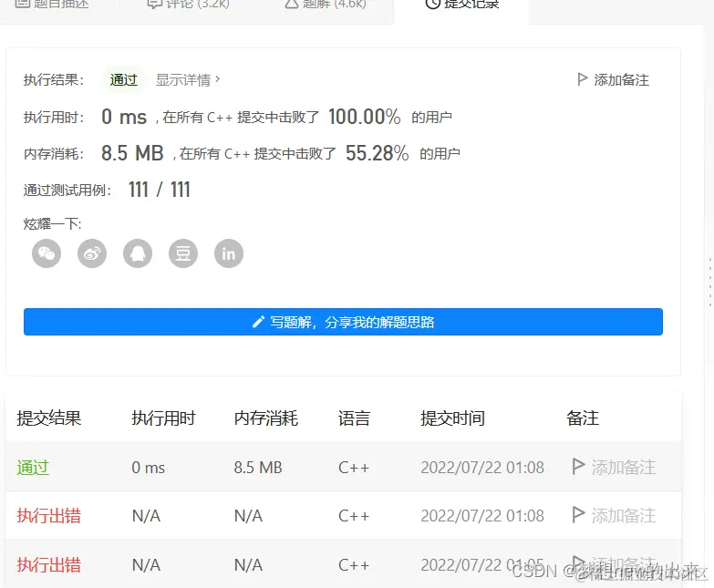Viewport: 714px width, 588px height.
Task: Click 写题解，分享我的解题思路 button
Action: (343, 322)
